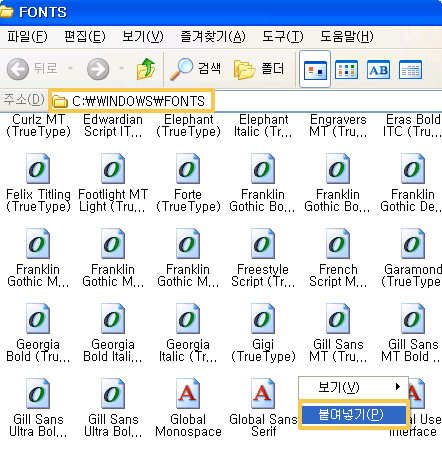Expand Forward button history dropdown arrow
This screenshot has height=452, width=442.
point(121,69)
